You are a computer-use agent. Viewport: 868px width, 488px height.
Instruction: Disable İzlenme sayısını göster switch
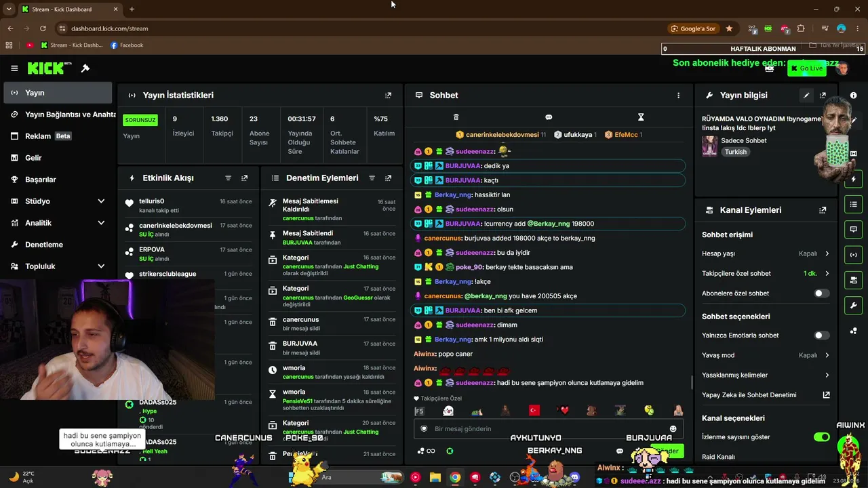click(x=821, y=437)
